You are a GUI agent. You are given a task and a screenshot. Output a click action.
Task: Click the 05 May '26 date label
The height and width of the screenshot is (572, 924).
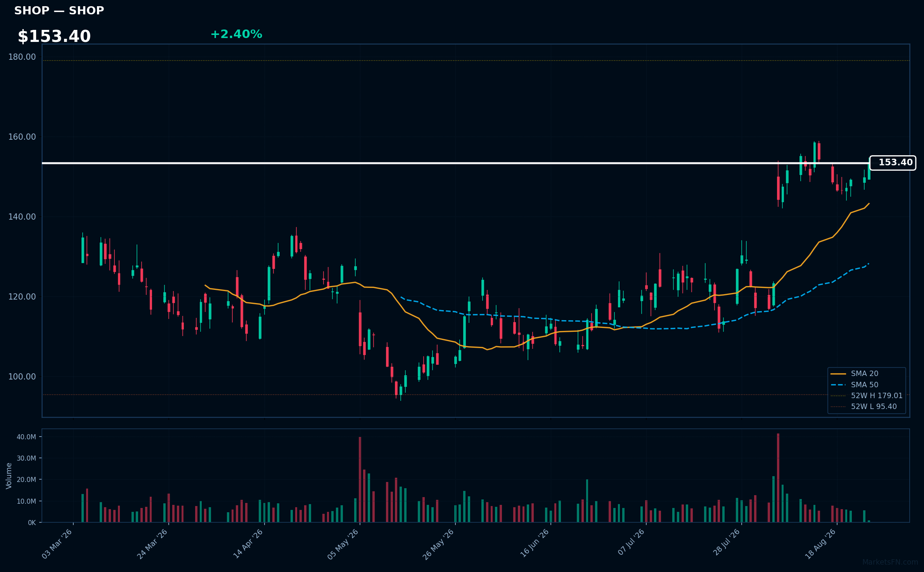pyautogui.click(x=343, y=544)
